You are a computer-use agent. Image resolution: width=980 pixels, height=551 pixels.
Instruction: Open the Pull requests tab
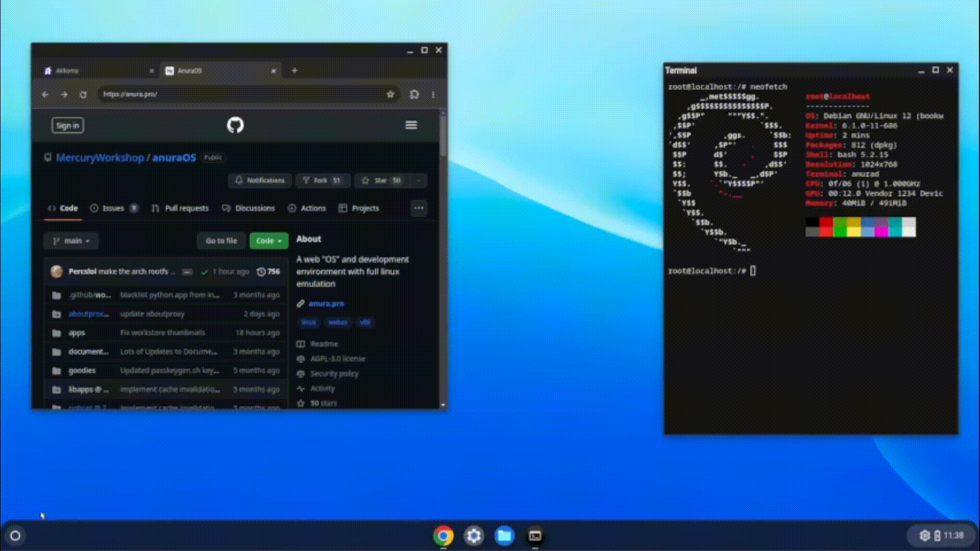pos(180,208)
